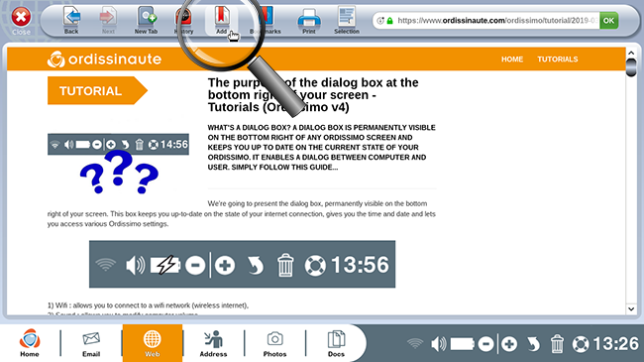Image resolution: width=644 pixels, height=362 pixels.
Task: Click the zoom-out minus icon in status bar
Action: pos(485,344)
